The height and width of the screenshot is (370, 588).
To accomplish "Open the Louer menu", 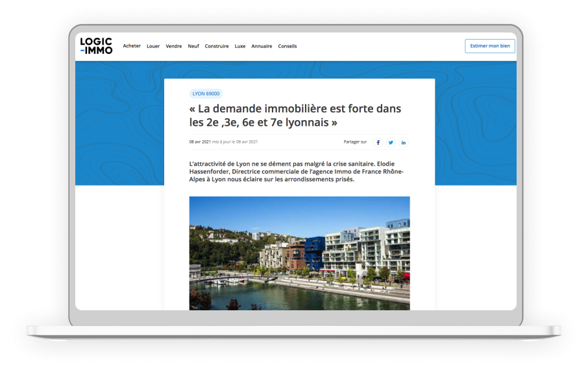I will pyautogui.click(x=153, y=46).
